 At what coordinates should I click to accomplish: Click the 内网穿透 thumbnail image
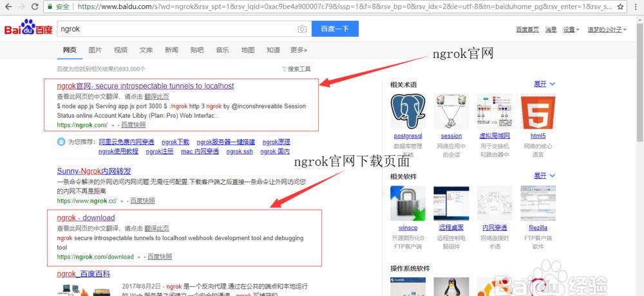(495, 203)
